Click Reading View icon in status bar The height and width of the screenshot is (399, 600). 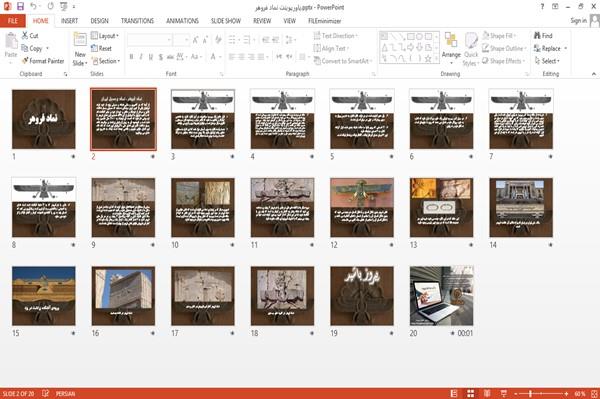tap(487, 393)
